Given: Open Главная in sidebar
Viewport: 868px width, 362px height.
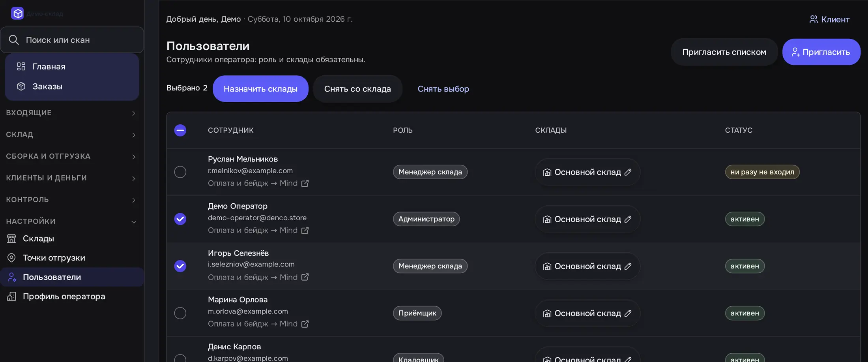Looking at the screenshot, I should point(72,66).
